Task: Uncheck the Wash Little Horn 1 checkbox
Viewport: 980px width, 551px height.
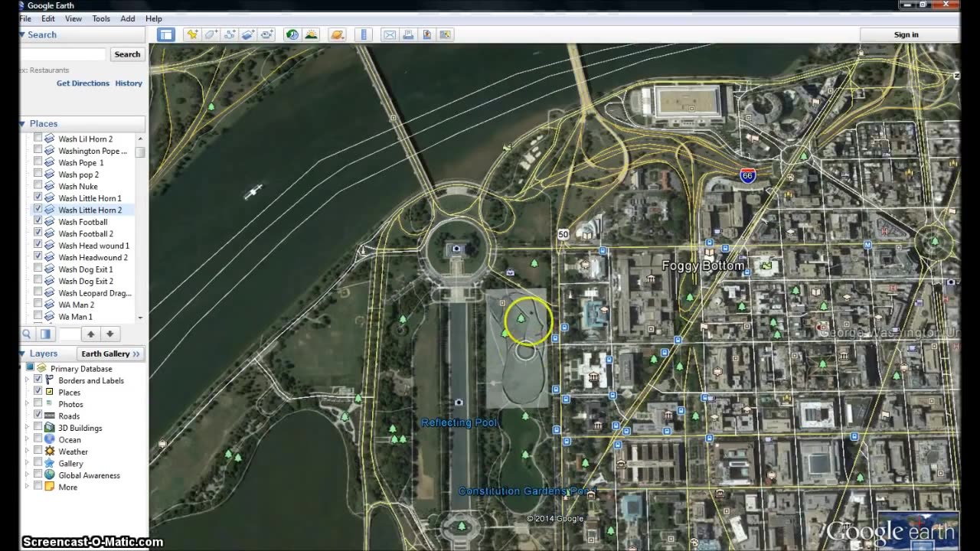Action: [x=38, y=197]
